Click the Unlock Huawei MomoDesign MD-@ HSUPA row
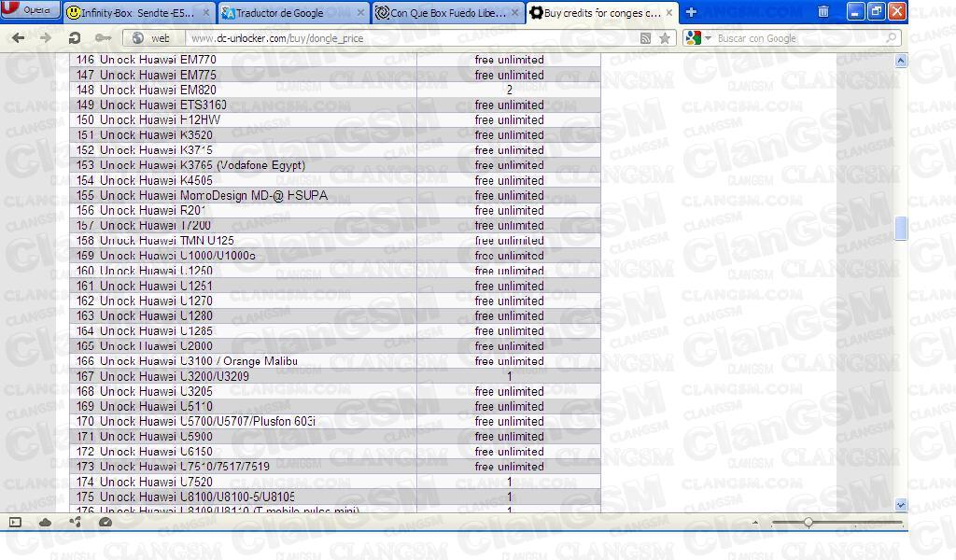 [335, 195]
